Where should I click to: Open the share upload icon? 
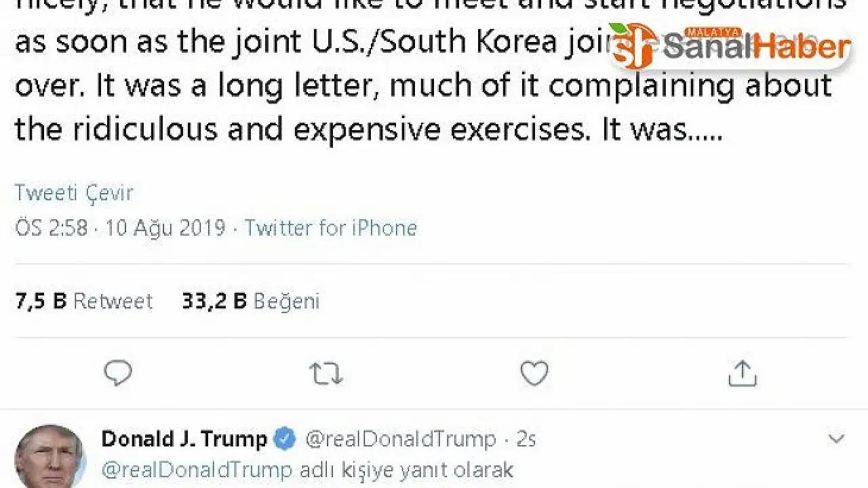coord(742,373)
